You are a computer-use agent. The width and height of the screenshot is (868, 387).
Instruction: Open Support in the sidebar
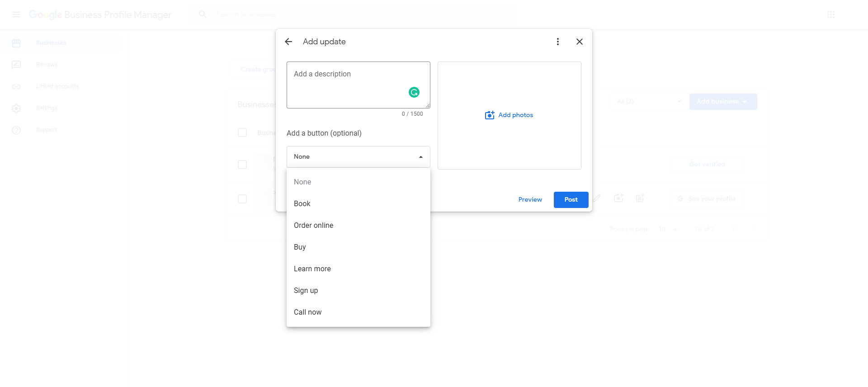tap(46, 130)
